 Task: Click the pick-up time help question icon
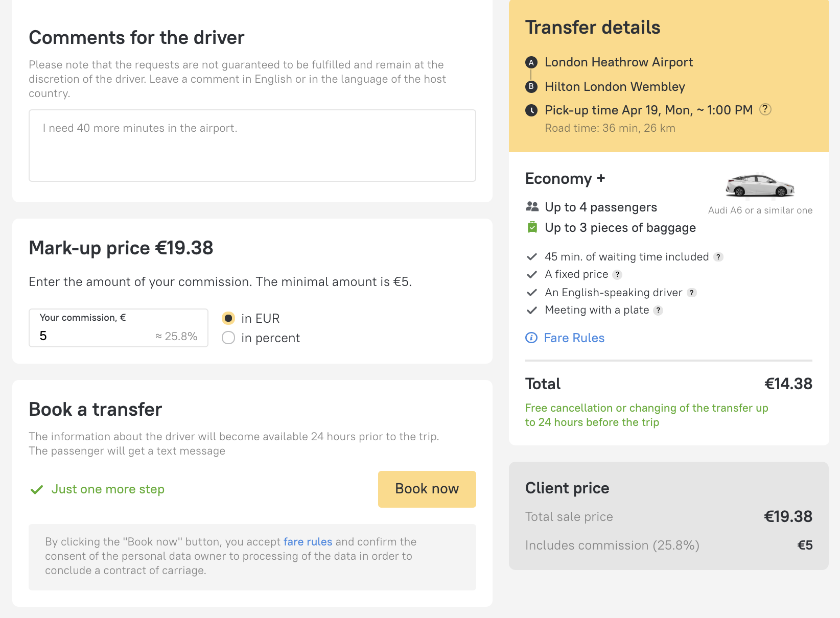click(765, 109)
